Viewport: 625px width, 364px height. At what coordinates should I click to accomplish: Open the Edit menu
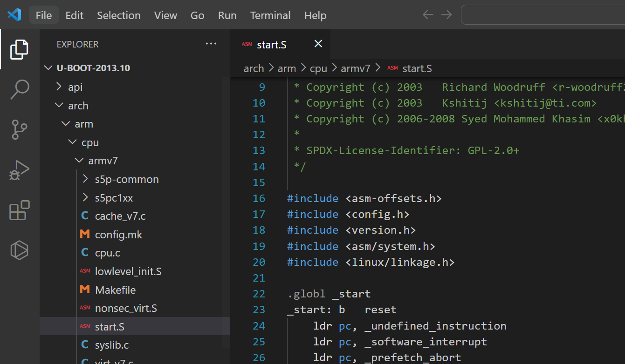pos(75,15)
